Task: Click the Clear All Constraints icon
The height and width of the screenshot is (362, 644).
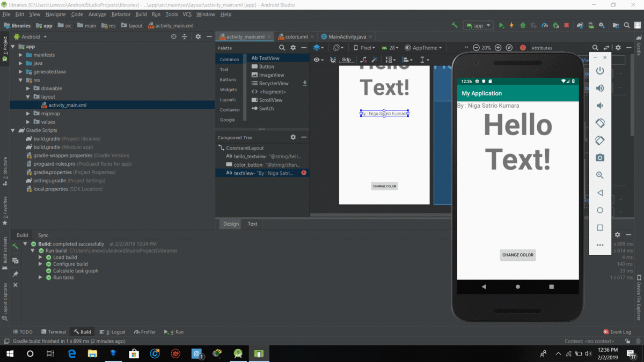Action: (x=363, y=60)
